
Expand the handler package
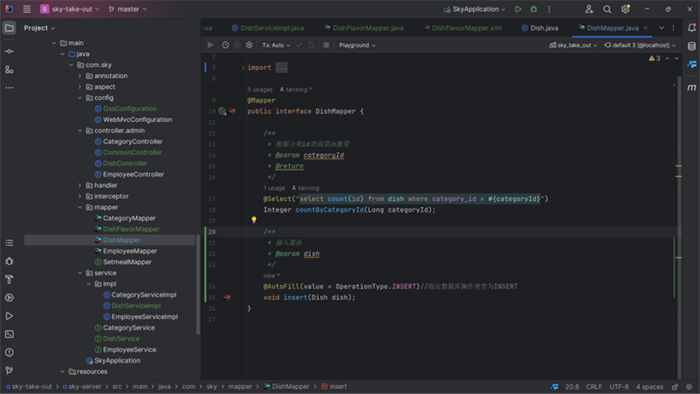(x=80, y=185)
